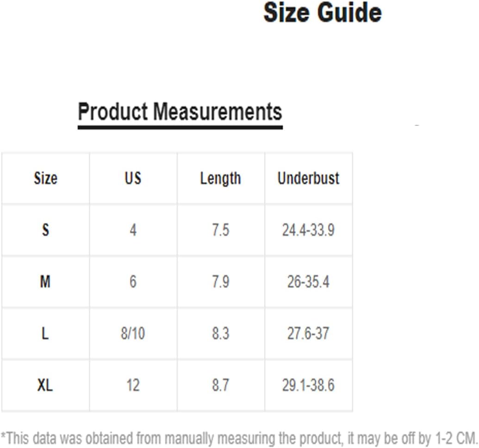Click the M size row label
The image size is (479, 448).
click(45, 281)
